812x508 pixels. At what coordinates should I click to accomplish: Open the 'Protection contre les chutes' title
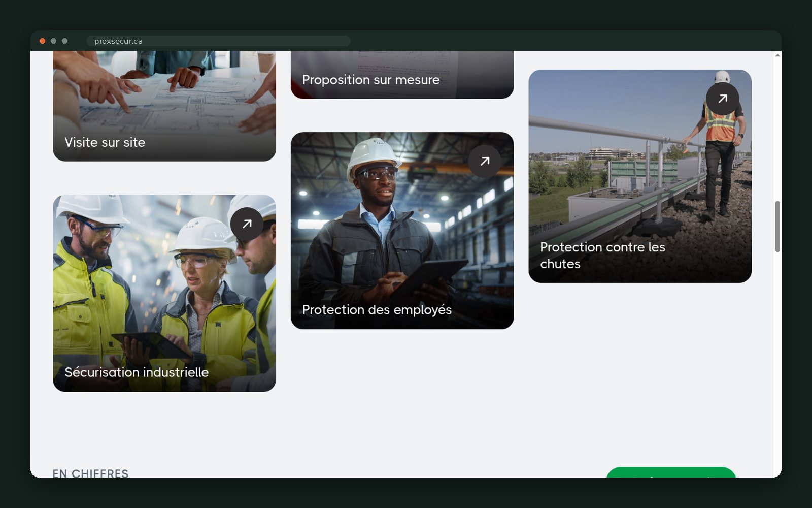click(x=602, y=256)
